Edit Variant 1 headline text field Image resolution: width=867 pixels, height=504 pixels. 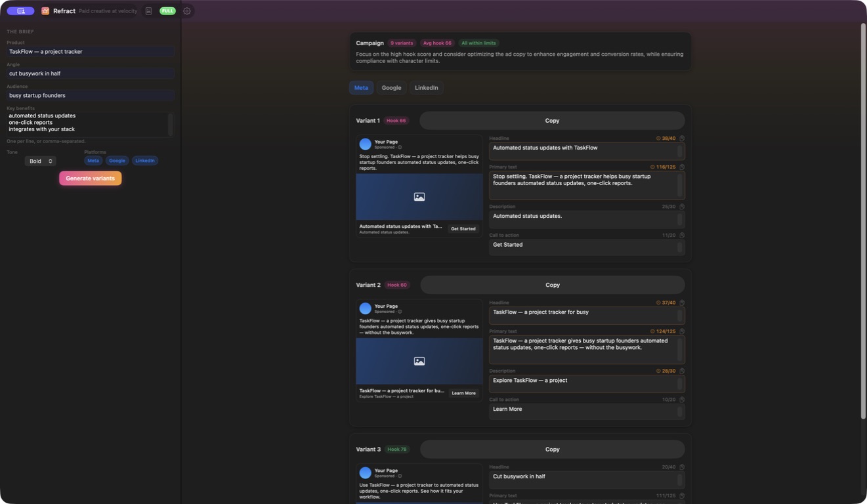click(x=587, y=151)
